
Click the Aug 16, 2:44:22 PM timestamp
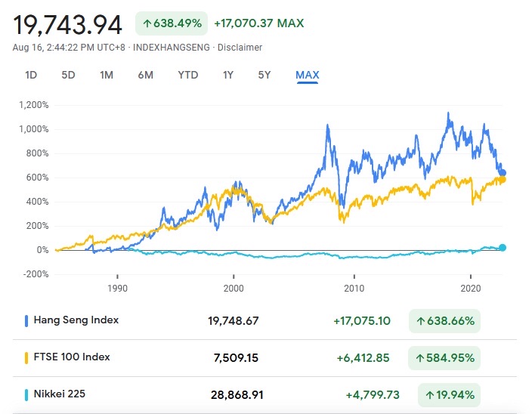pyautogui.click(x=69, y=48)
